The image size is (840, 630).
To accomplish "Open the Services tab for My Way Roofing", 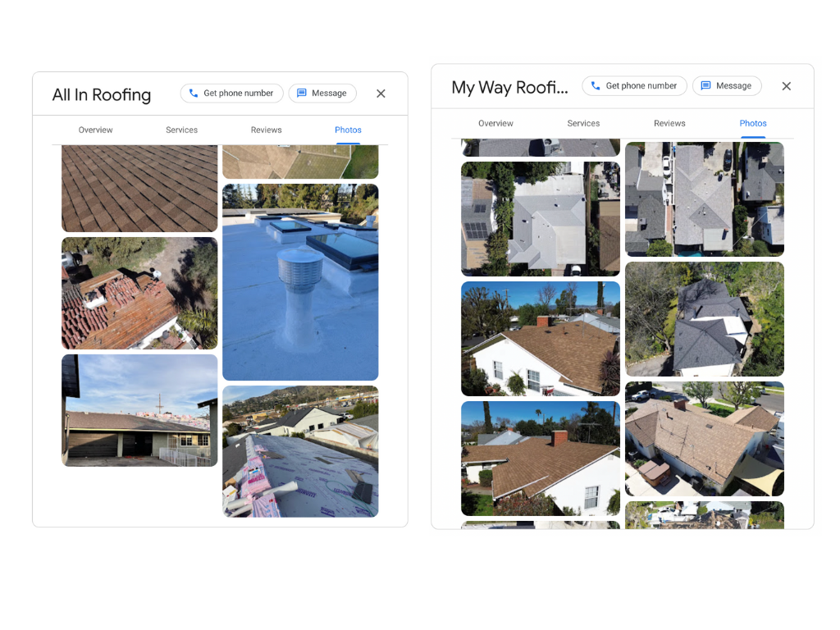I will 583,123.
